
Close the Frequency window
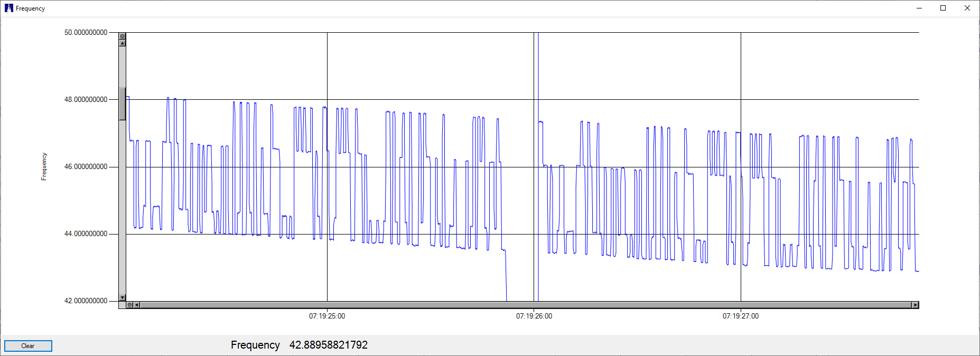coord(967,8)
